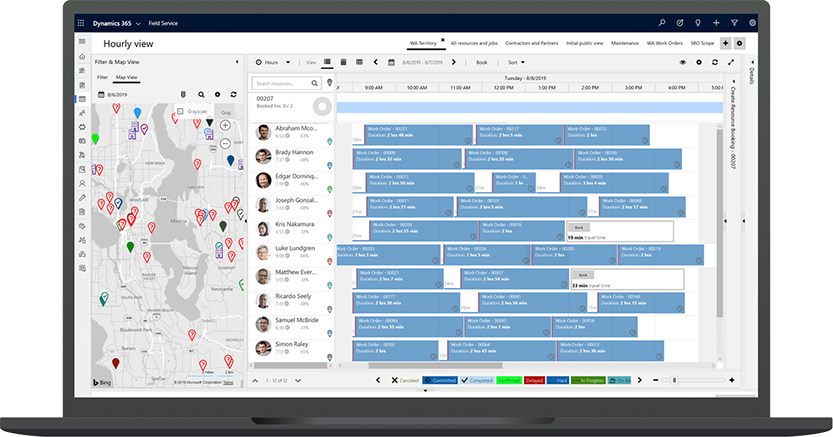Click the Book button in toolbar
The width and height of the screenshot is (833, 437).
click(481, 62)
